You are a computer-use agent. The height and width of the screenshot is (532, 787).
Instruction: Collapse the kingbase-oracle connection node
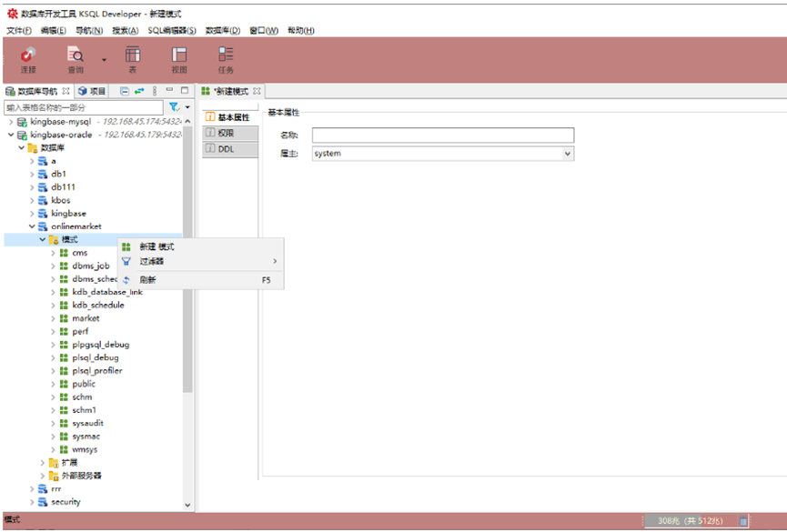point(11,135)
